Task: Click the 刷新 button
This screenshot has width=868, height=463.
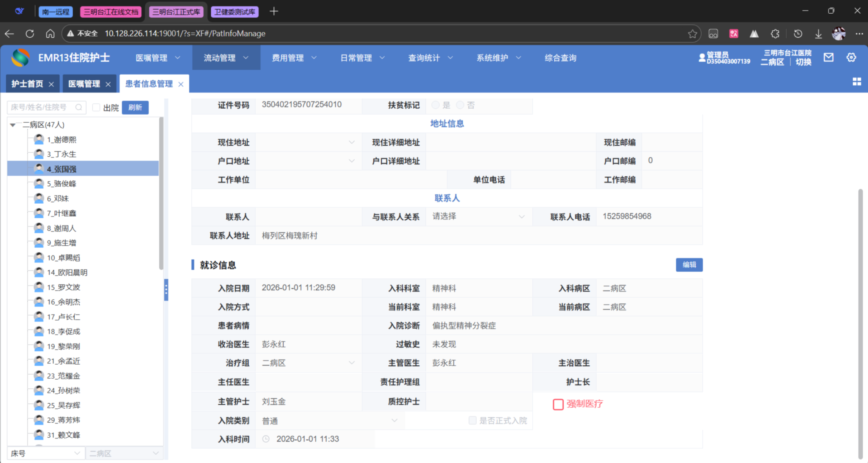Action: [135, 107]
